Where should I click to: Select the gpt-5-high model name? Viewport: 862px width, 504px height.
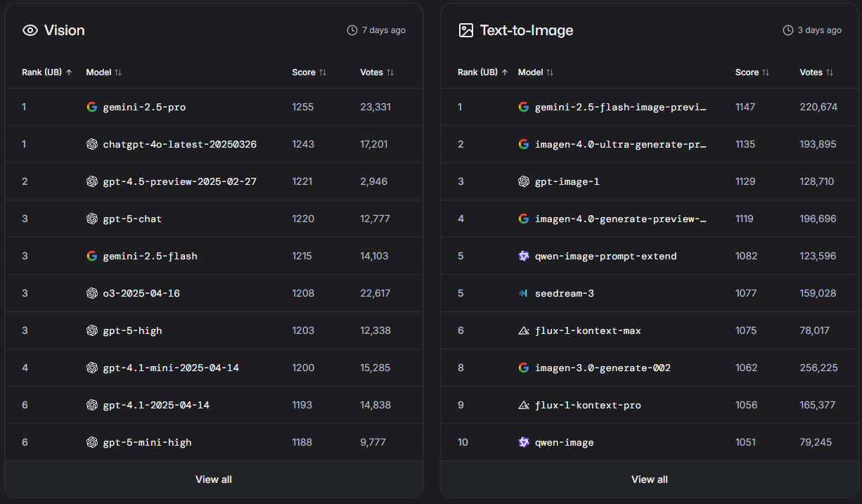(132, 330)
